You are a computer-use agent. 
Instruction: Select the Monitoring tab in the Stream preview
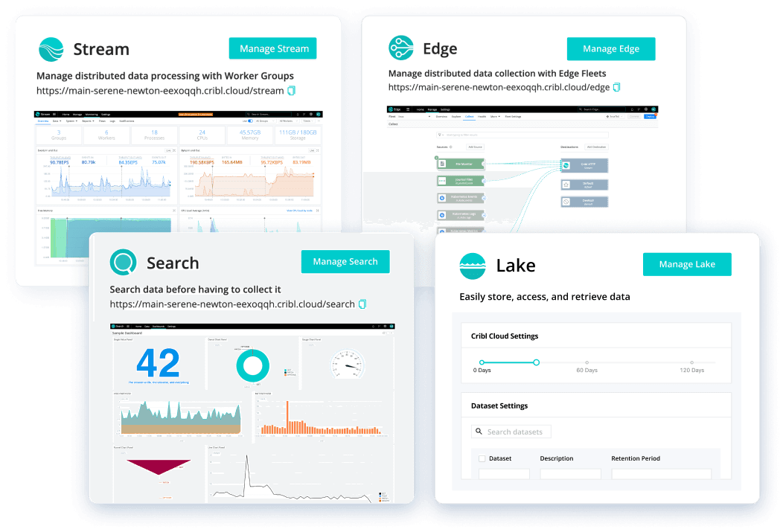pyautogui.click(x=92, y=115)
